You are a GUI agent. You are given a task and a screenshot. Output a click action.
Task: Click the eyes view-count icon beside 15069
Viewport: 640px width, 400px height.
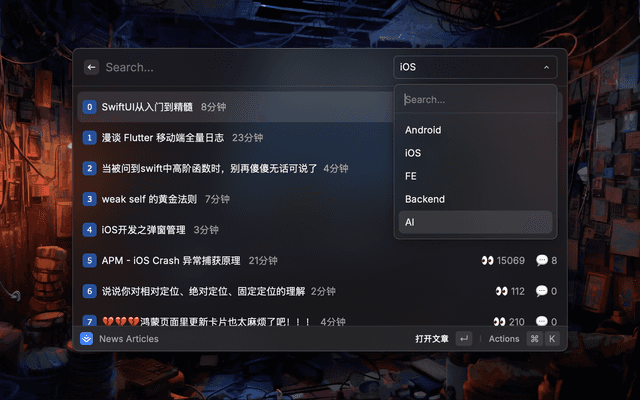pyautogui.click(x=487, y=260)
